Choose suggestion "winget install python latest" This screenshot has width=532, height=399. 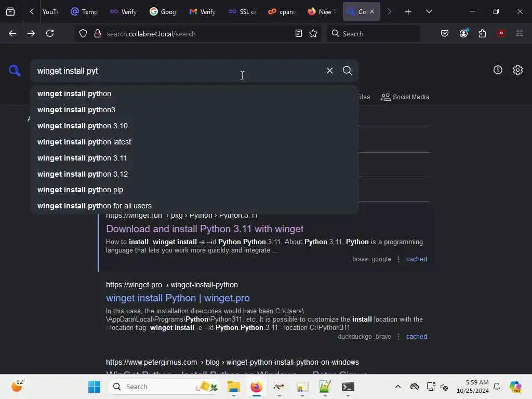(194, 142)
